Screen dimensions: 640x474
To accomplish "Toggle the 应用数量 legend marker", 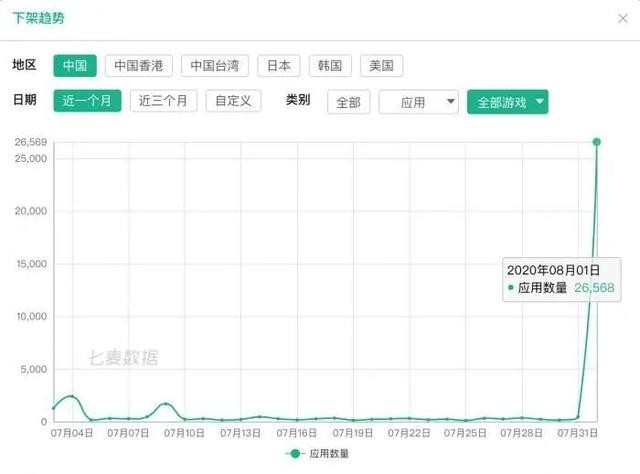I will click(295, 454).
